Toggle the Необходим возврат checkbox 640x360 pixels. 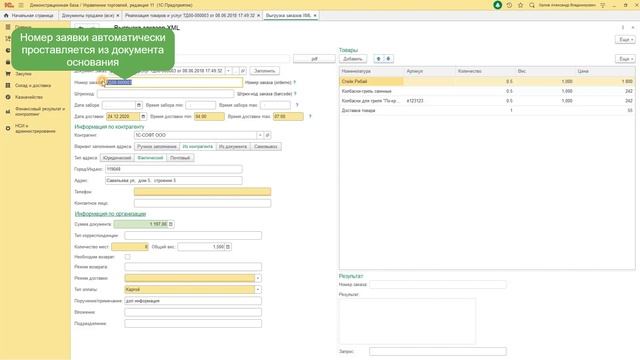click(128, 257)
